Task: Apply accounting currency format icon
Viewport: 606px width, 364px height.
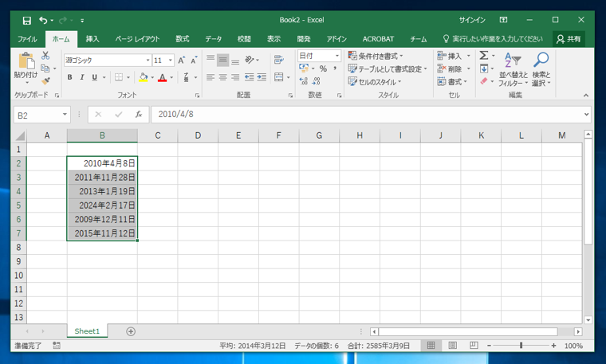Action: point(304,68)
